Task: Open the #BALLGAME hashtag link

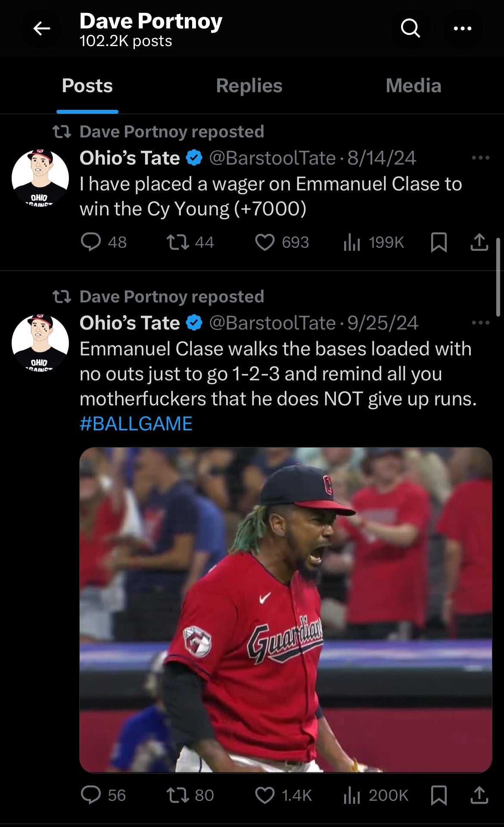Action: coord(136,424)
